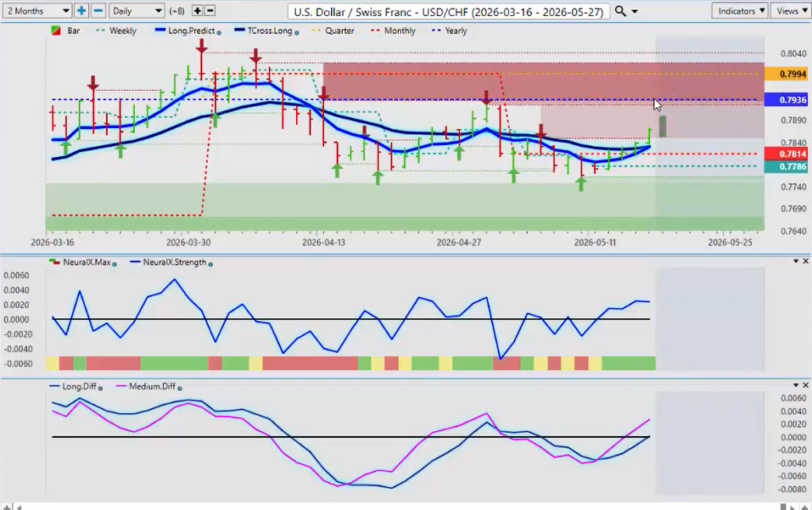Open the 2 Months time range dropdown
Screen dimensions: 812x510
click(x=36, y=10)
